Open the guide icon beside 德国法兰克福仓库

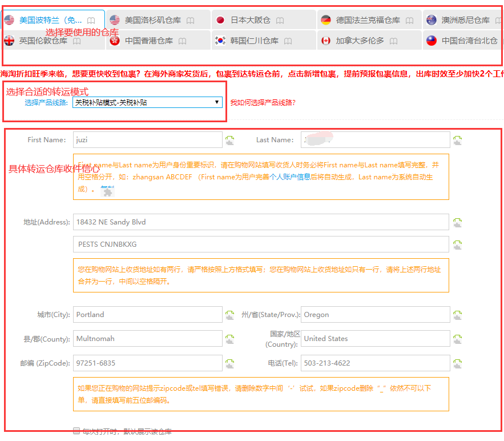[409, 21]
